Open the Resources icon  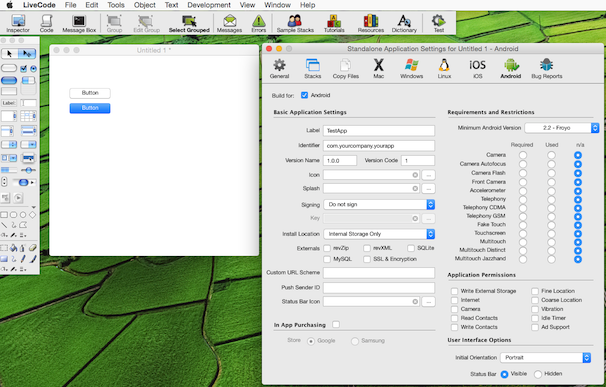371,23
